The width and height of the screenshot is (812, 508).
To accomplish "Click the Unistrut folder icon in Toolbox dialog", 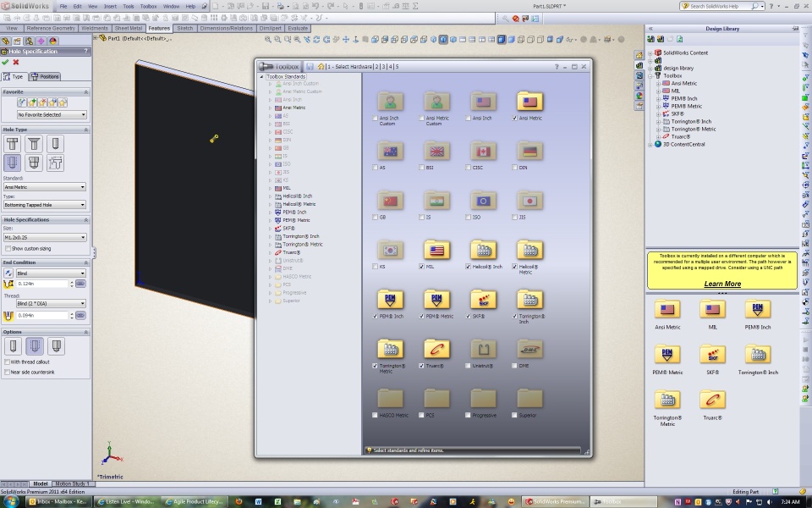I will (483, 350).
